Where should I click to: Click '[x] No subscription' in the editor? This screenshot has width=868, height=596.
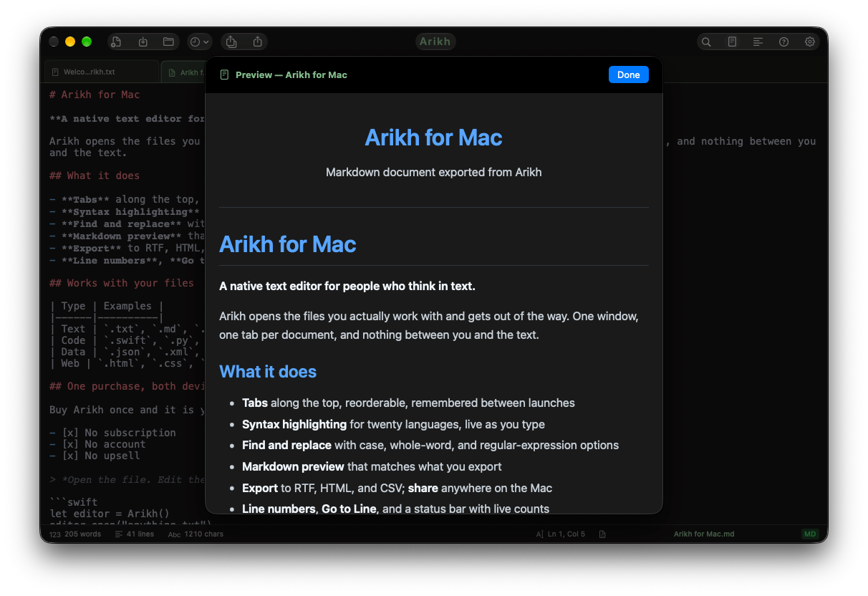click(118, 433)
